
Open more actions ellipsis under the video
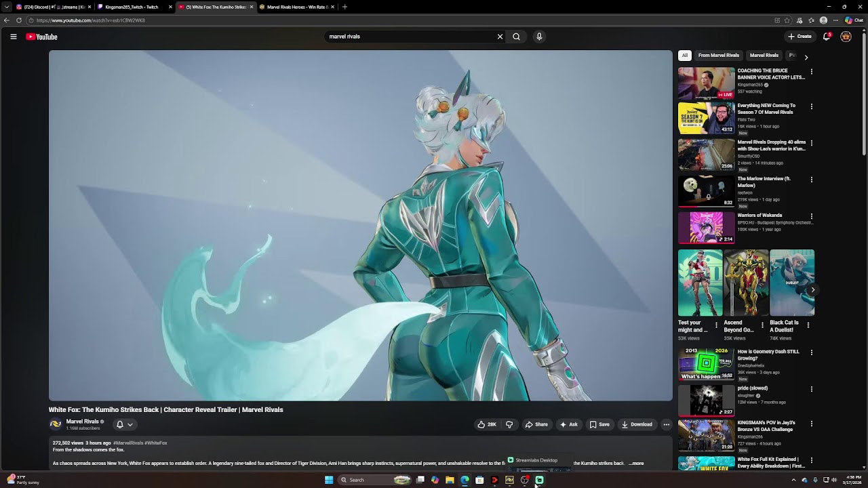coord(667,424)
